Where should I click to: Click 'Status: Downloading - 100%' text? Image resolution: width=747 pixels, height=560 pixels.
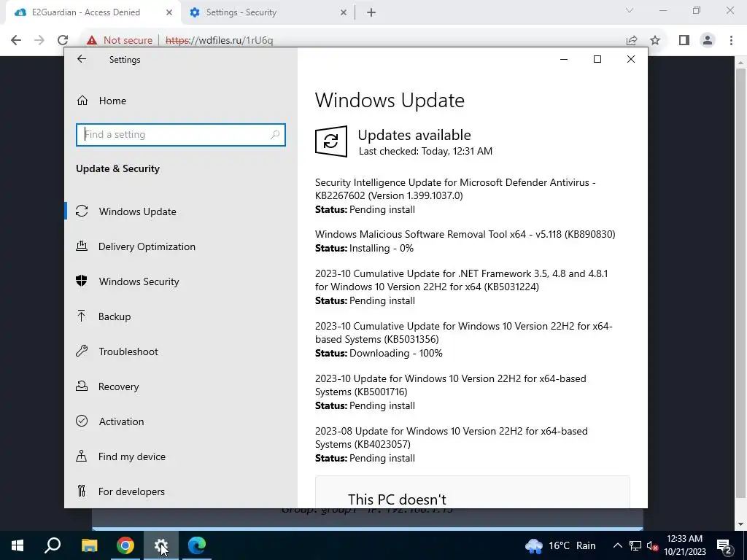pos(379,354)
